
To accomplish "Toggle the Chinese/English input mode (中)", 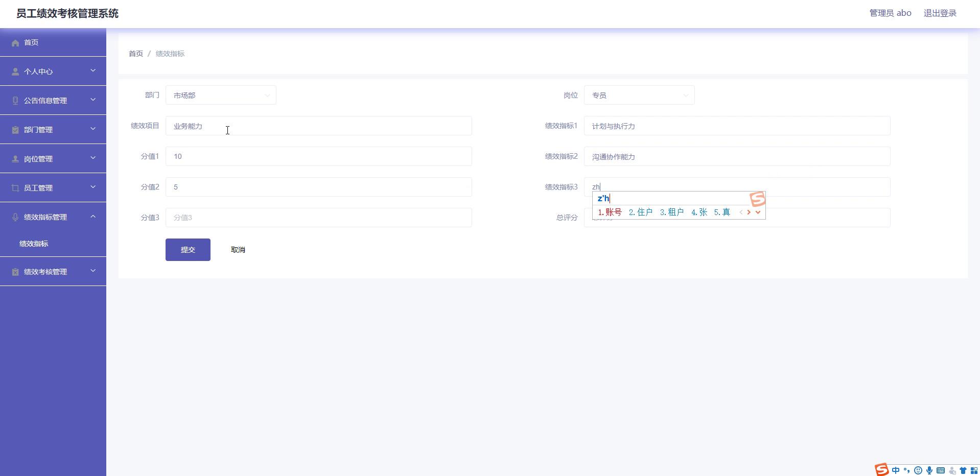I will click(x=896, y=470).
